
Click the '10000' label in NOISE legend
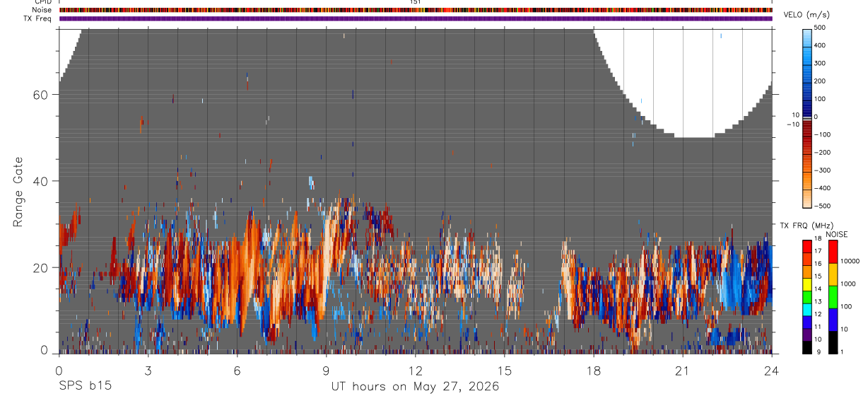coord(850,261)
